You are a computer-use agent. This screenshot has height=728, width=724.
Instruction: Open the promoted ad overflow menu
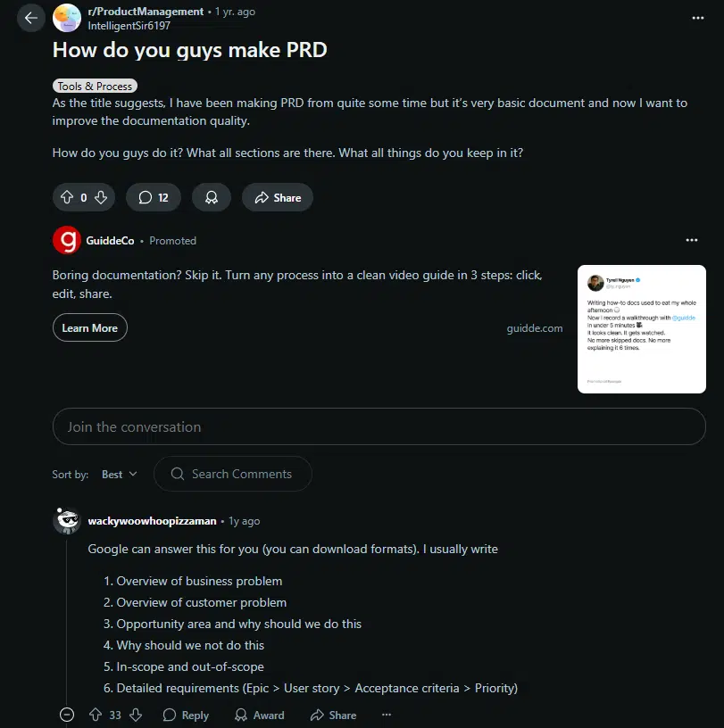pyautogui.click(x=692, y=240)
